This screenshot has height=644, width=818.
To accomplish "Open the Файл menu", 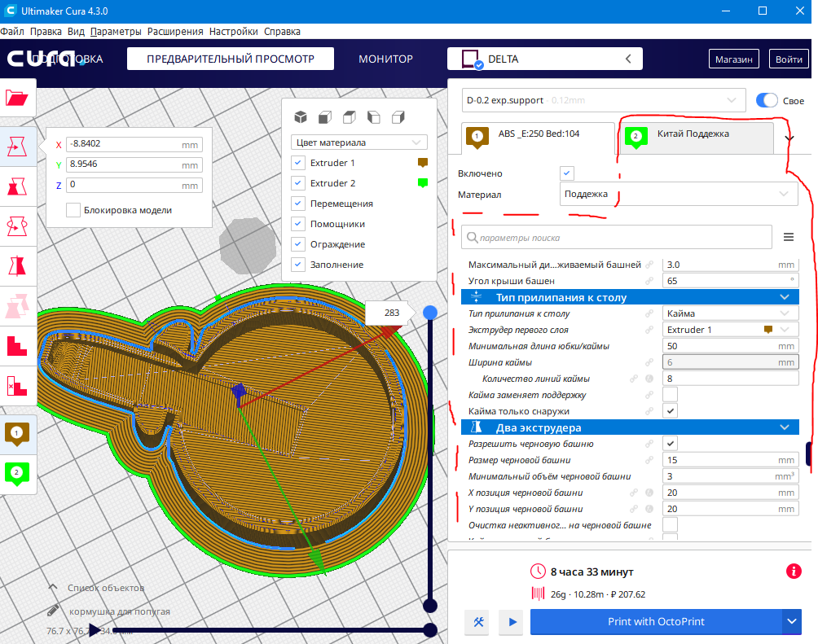I will pos(12,31).
